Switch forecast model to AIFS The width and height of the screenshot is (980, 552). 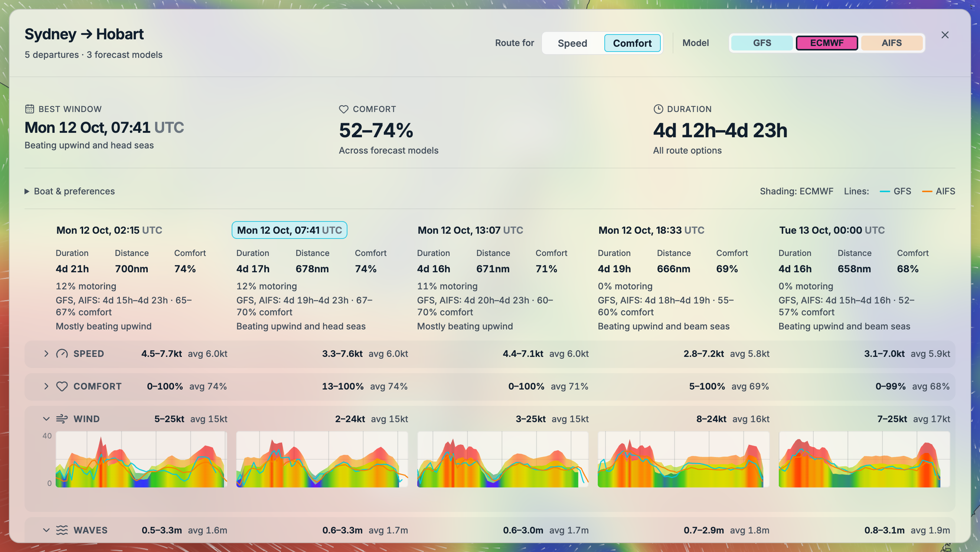tap(891, 43)
